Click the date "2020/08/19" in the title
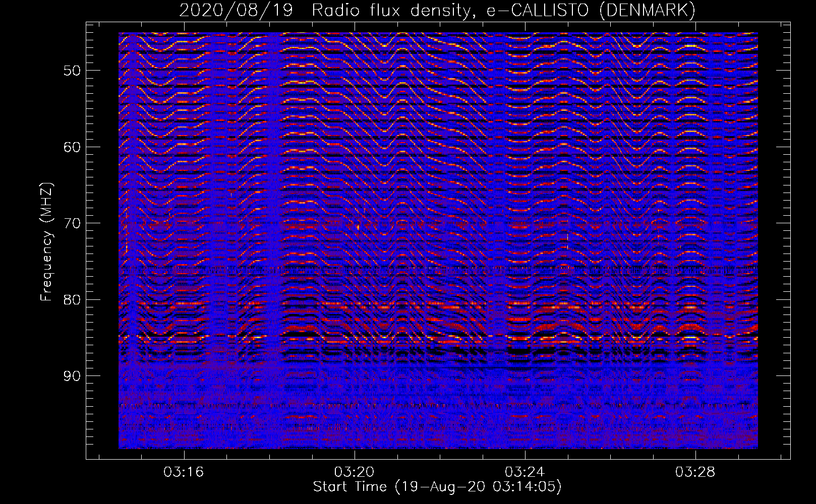 pyautogui.click(x=236, y=10)
